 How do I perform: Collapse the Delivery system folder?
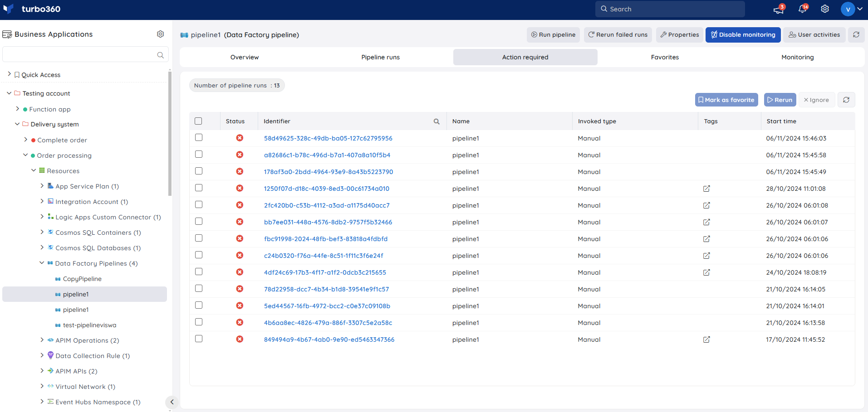point(17,124)
